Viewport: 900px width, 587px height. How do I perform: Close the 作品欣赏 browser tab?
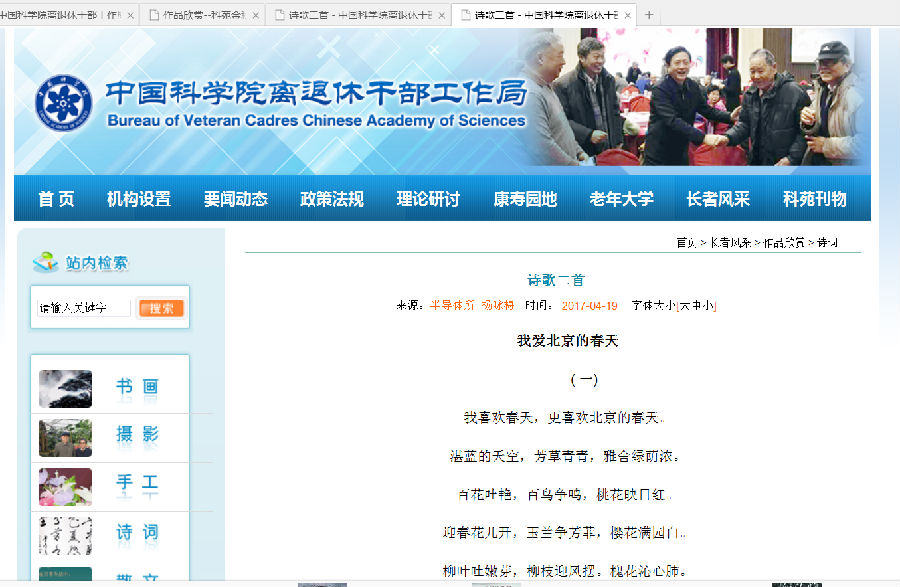point(256,15)
